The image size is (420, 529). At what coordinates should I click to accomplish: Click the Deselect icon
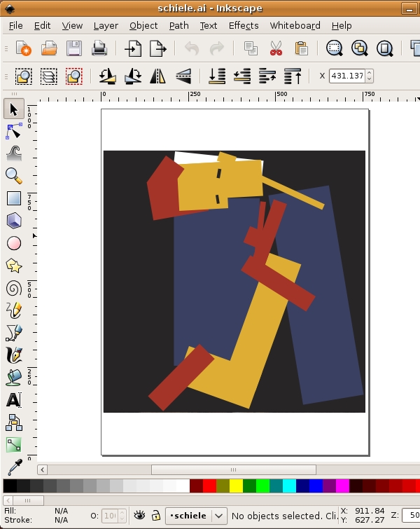coord(74,76)
